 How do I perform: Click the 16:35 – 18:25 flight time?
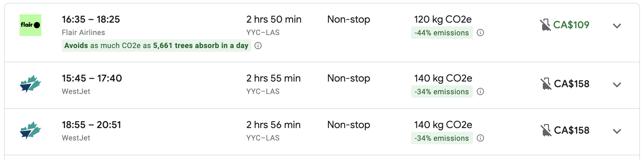click(91, 20)
